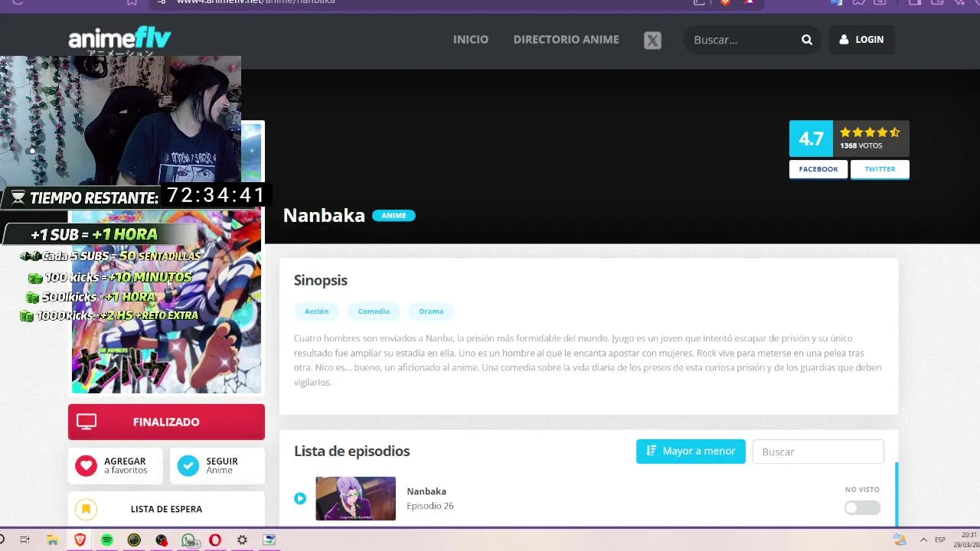
Task: Click the ANIME type badge next to title
Action: pos(394,216)
